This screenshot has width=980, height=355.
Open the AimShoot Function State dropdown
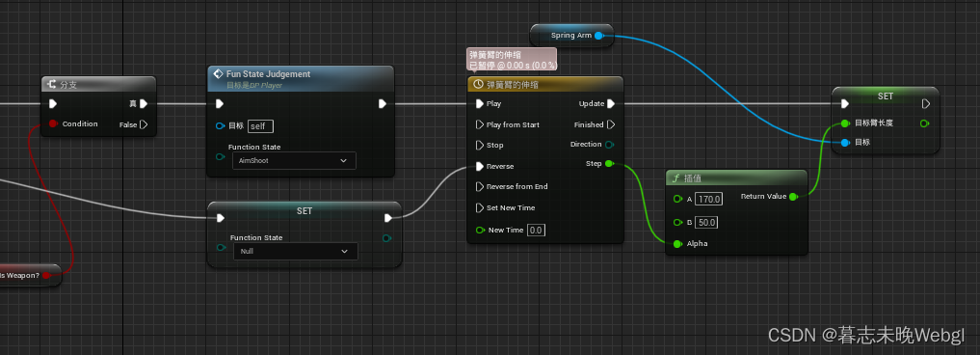[294, 161]
